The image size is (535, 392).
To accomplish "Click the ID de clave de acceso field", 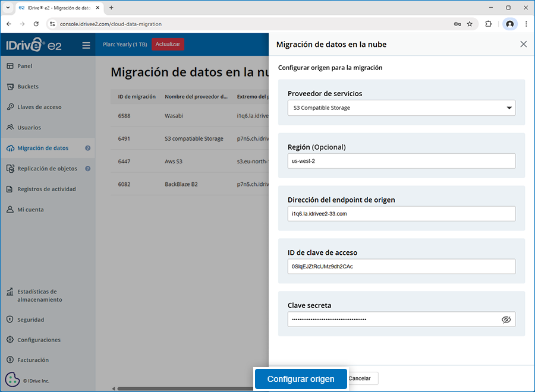I will [x=401, y=267].
